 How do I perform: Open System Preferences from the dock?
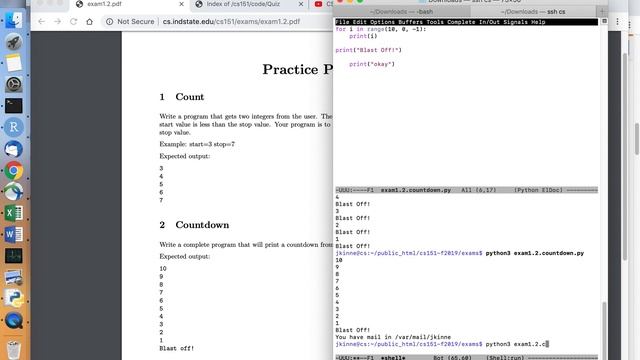pyautogui.click(x=13, y=84)
